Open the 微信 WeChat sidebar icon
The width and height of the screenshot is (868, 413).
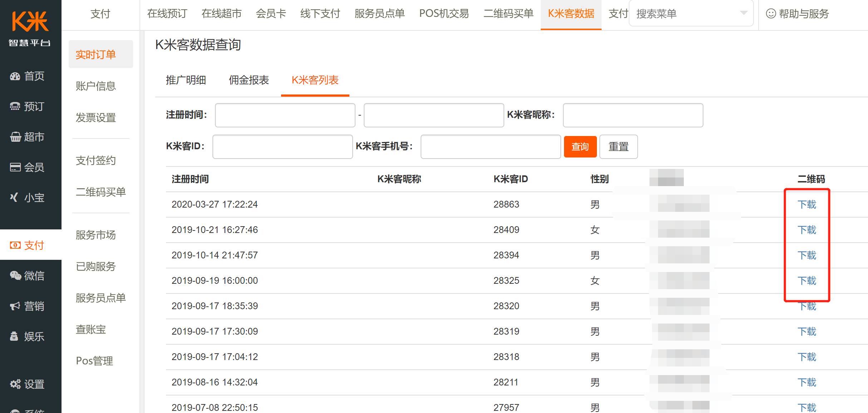15,276
